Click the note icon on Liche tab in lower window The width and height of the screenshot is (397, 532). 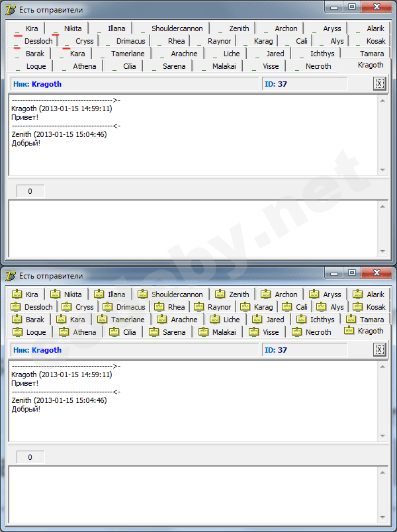point(214,319)
